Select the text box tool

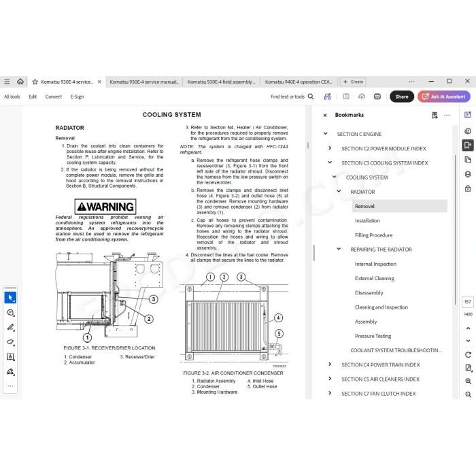(x=10, y=357)
